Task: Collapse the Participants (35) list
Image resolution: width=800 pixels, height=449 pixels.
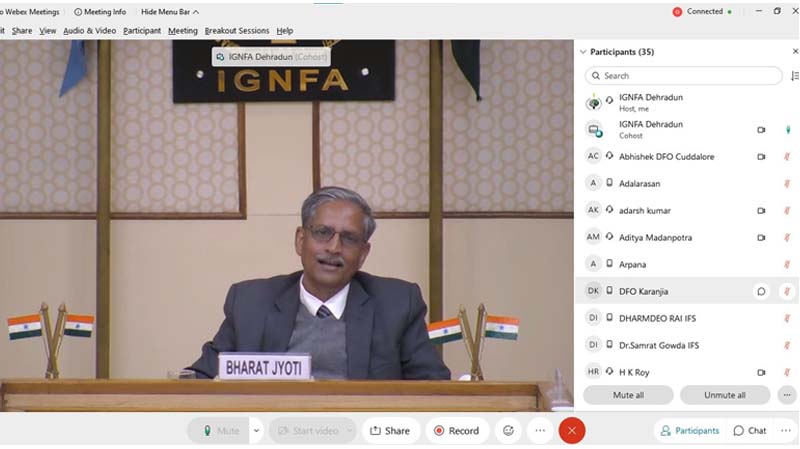Action: pyautogui.click(x=583, y=52)
